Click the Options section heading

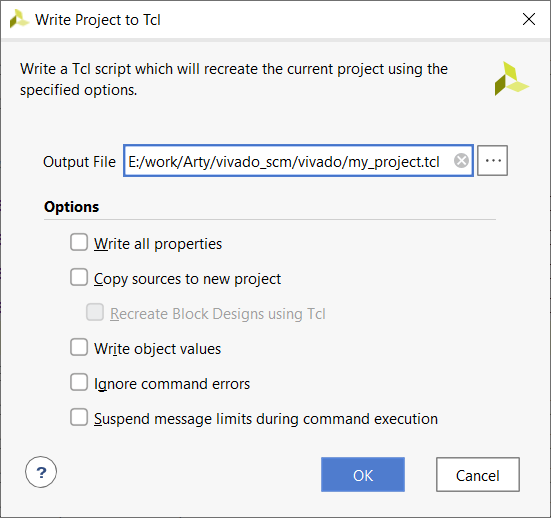(71, 207)
